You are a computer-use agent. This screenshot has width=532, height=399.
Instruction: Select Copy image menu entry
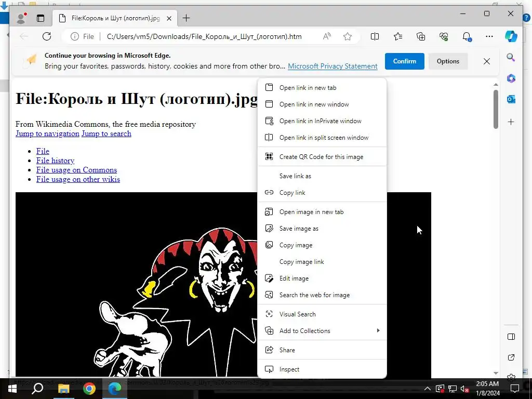coord(322,245)
